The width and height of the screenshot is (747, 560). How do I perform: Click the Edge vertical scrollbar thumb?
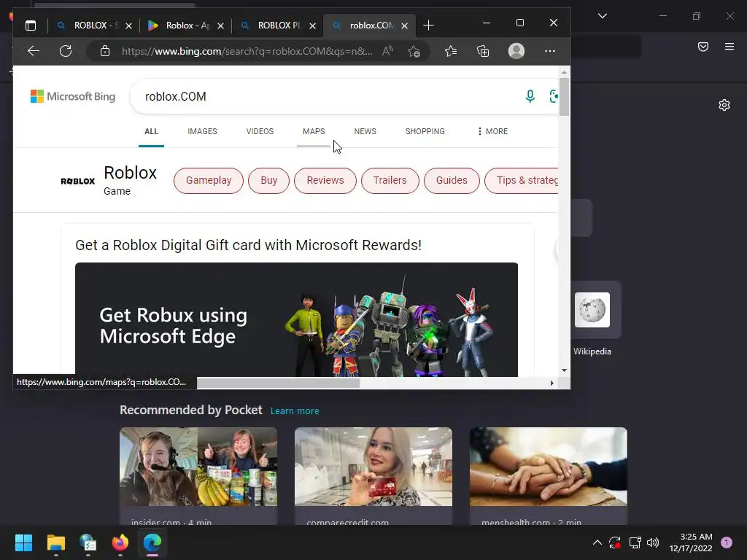coord(564,97)
